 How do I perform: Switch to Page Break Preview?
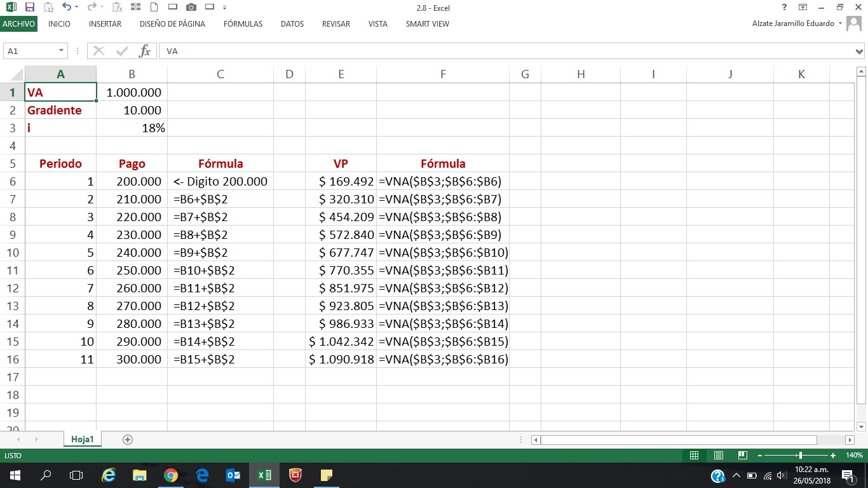pos(742,455)
